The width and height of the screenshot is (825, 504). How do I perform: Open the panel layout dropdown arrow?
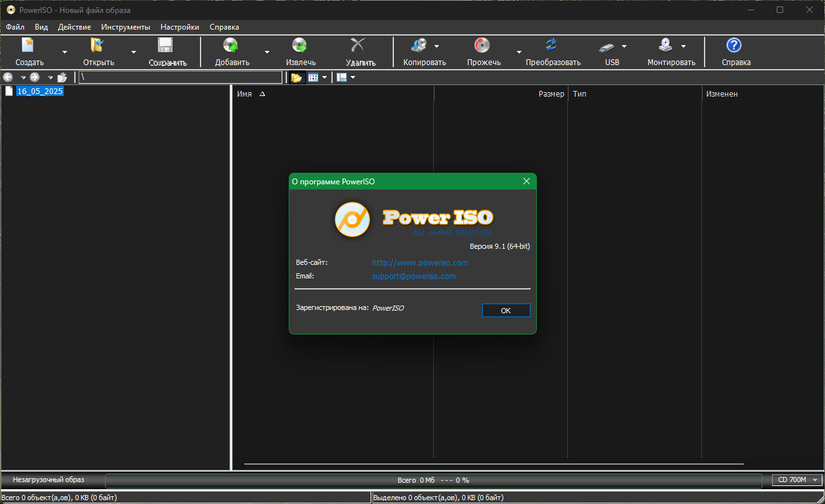click(x=353, y=77)
